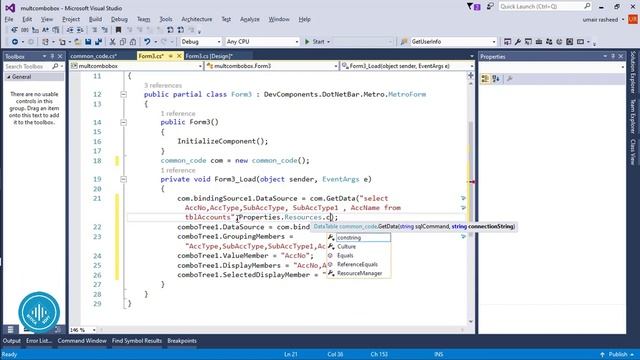
Task: Click the user account avatar icon
Action: (633, 19)
